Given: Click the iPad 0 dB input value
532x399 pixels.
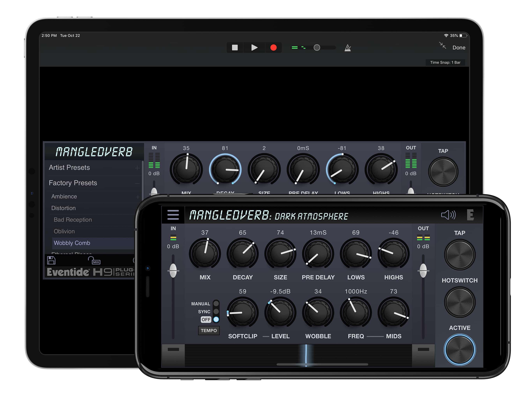Looking at the screenshot, I should [154, 174].
